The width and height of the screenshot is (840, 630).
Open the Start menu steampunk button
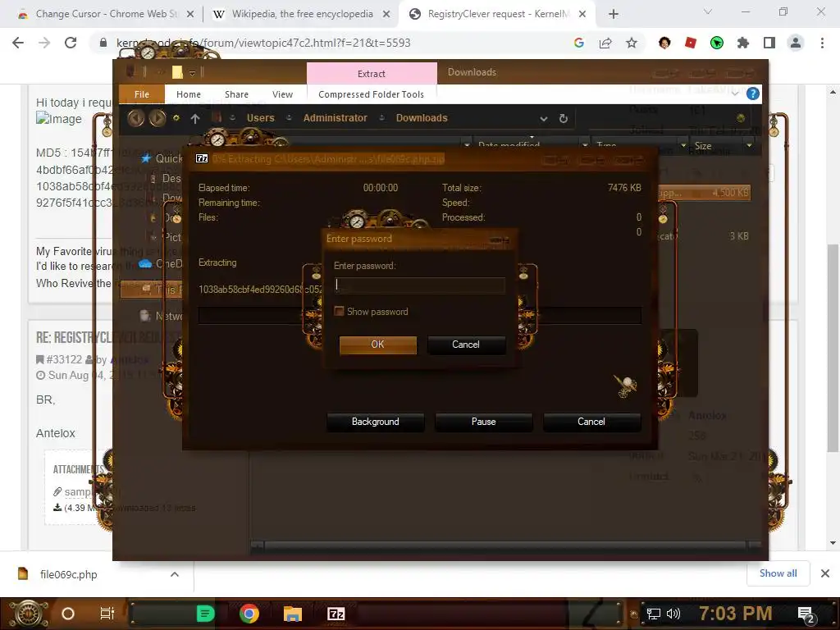[x=29, y=614]
